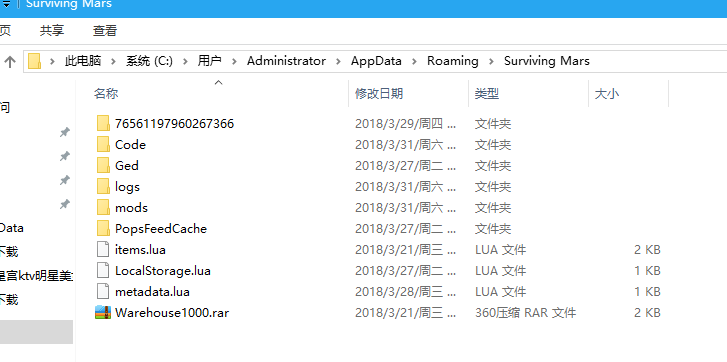
Task: Open sidebar item ending in Data
Action: coord(12,228)
